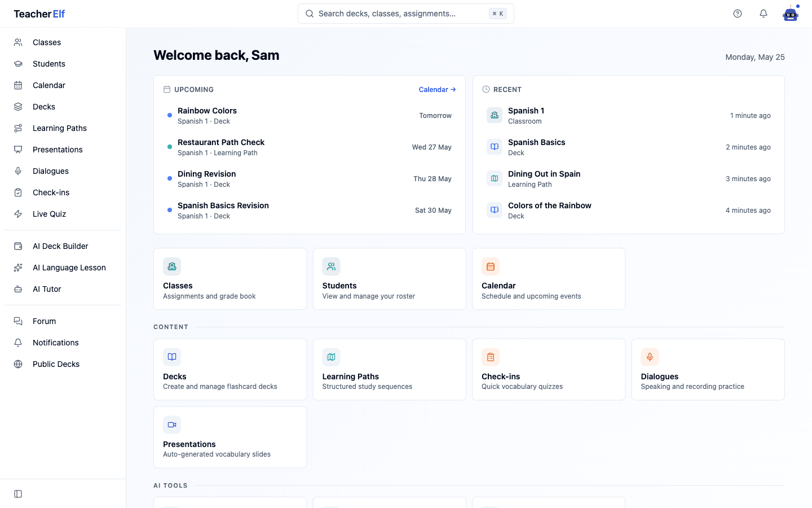
Task: Open the Classes assignments and grade book card
Action: coord(230,279)
